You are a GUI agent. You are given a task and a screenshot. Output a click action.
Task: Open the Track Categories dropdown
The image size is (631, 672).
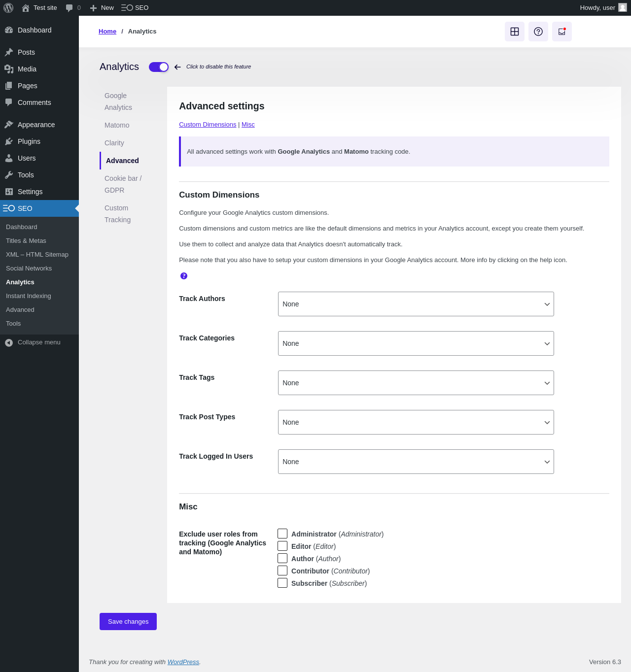click(416, 343)
